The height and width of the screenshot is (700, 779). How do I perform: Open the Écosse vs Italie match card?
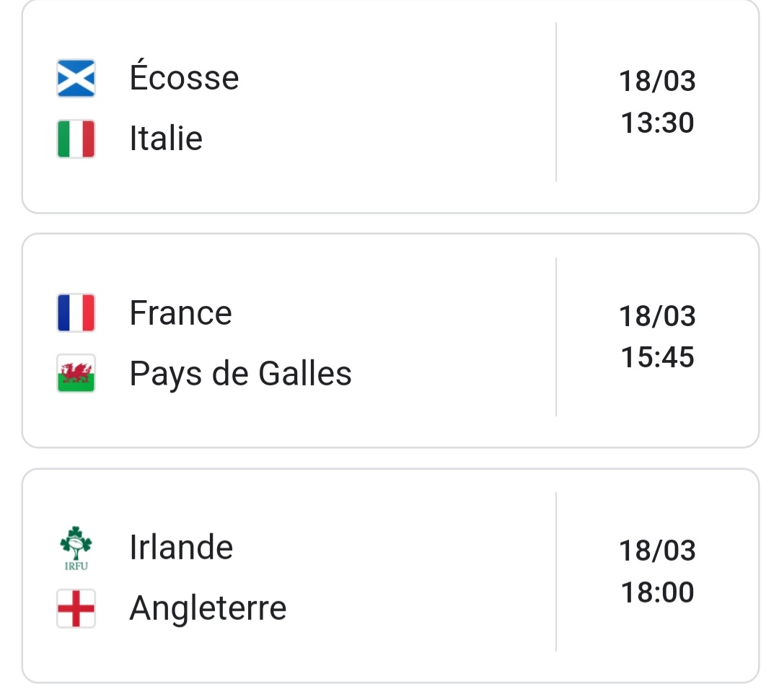point(390,106)
